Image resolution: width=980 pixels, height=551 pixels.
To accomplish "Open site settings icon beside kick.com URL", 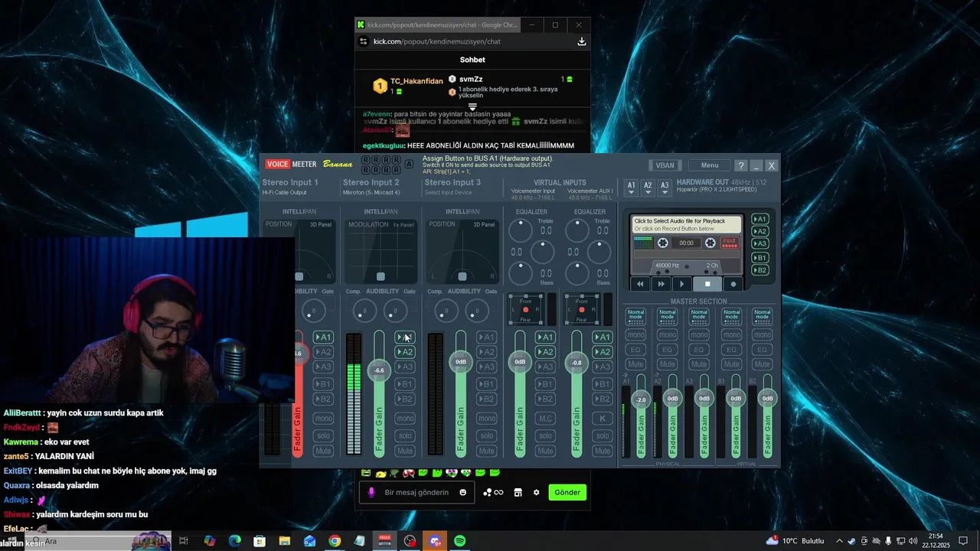I will pos(363,41).
